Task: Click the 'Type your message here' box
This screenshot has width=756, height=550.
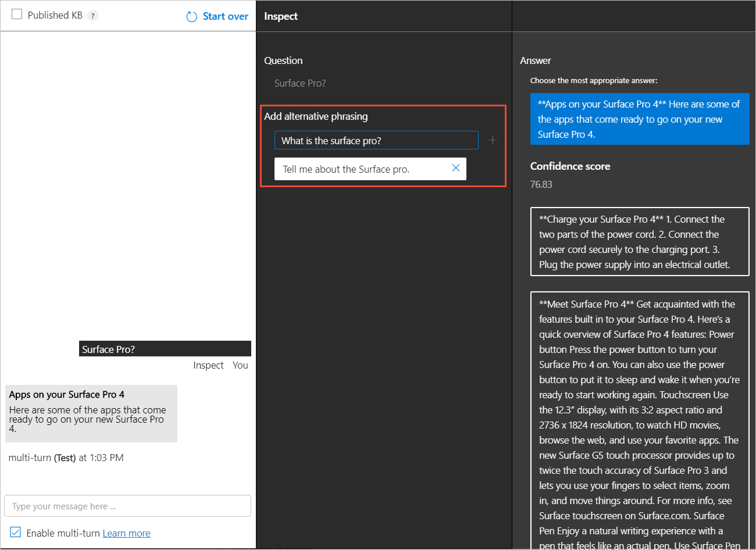Action: point(127,506)
